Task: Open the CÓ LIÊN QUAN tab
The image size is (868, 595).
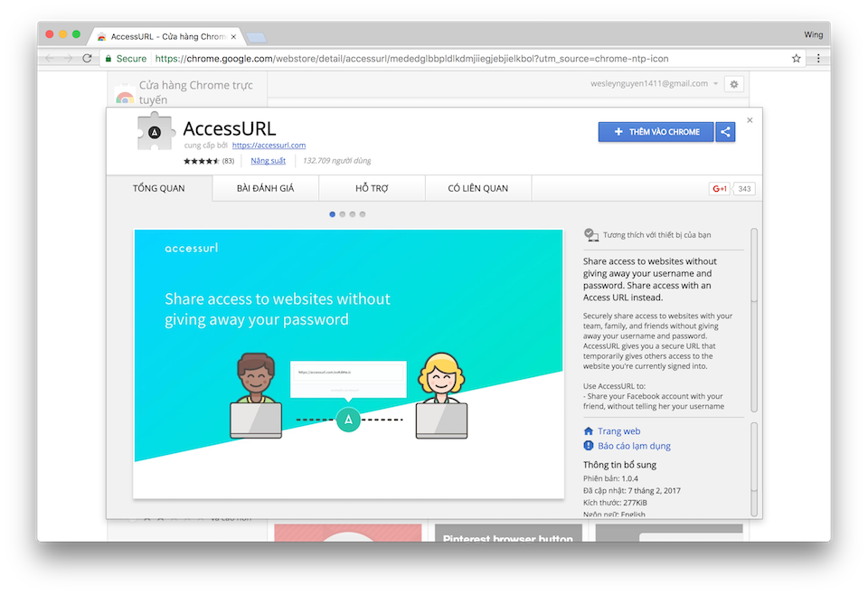Action: tap(478, 188)
